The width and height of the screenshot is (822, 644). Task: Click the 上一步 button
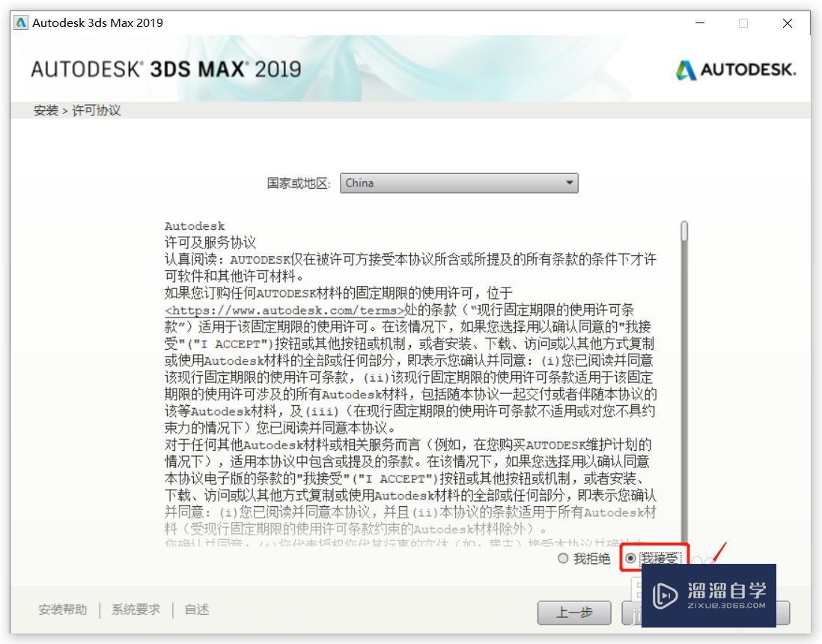(574, 613)
